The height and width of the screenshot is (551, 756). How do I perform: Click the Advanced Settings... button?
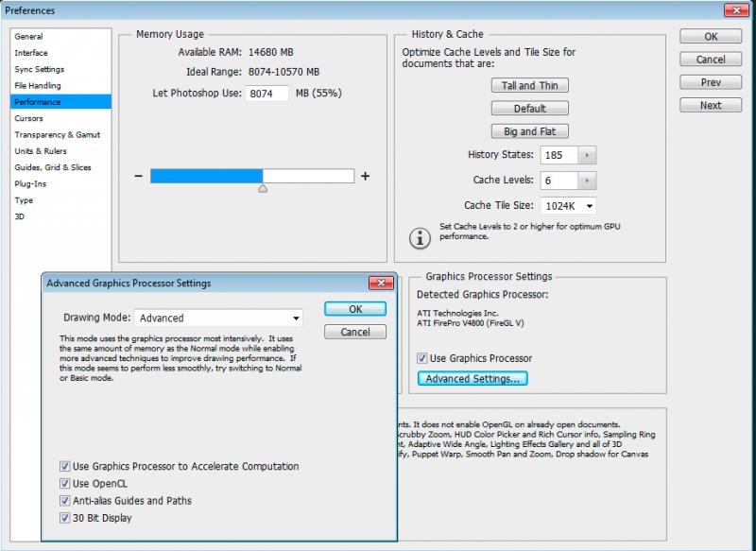[x=472, y=378]
